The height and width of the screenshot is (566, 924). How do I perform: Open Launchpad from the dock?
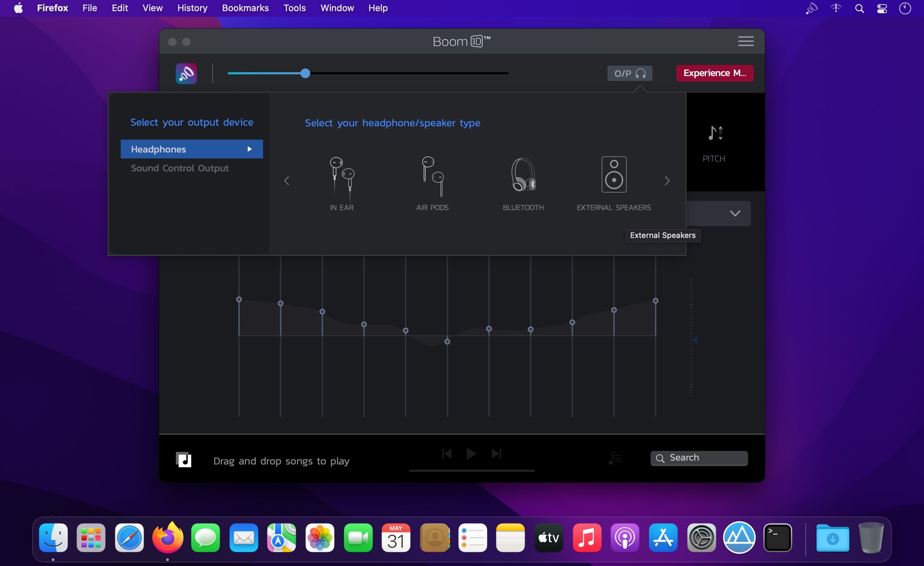point(91,538)
